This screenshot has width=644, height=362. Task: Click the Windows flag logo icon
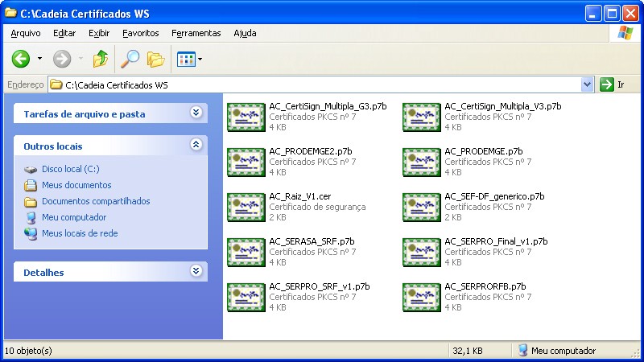point(625,33)
